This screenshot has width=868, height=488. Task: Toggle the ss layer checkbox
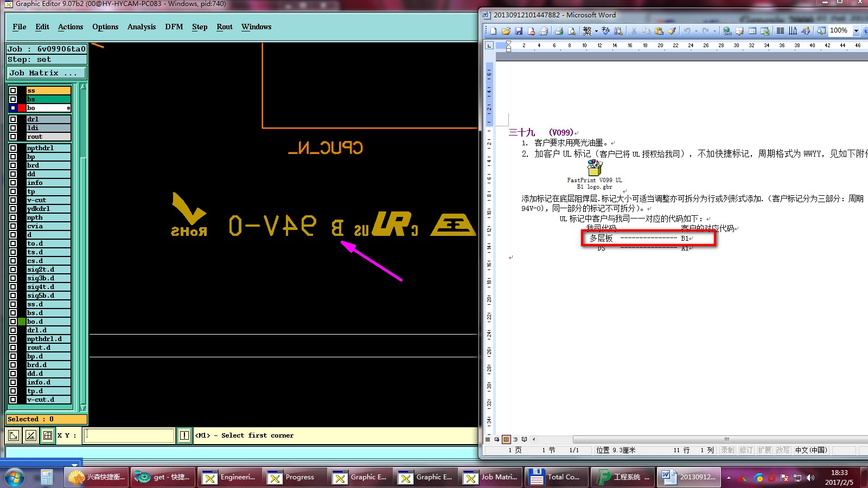[x=13, y=91]
